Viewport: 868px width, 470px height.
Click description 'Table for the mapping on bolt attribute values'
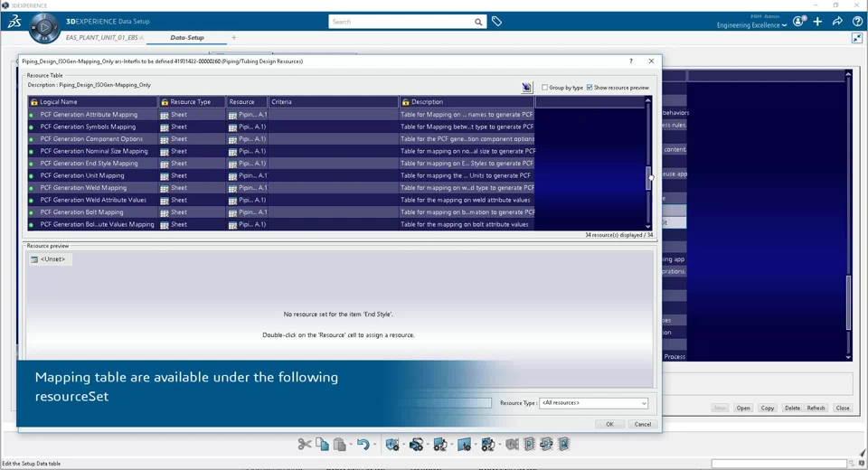click(x=465, y=224)
